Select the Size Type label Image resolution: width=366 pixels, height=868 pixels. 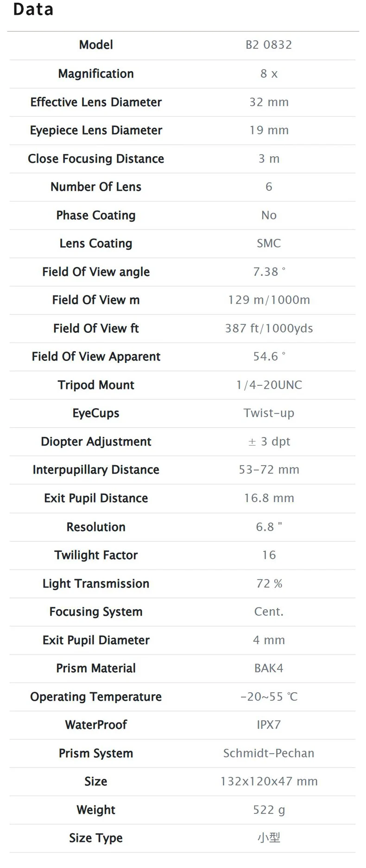[x=96, y=838]
